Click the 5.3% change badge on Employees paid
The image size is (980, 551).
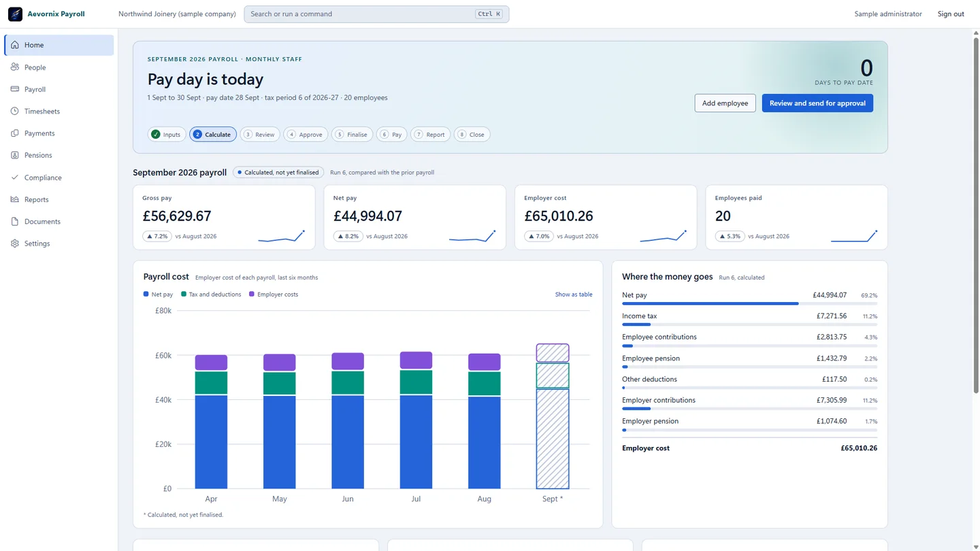click(730, 236)
